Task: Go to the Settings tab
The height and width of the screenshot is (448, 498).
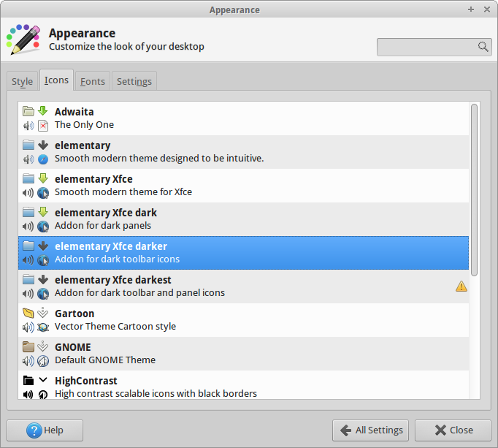Action: coord(134,81)
